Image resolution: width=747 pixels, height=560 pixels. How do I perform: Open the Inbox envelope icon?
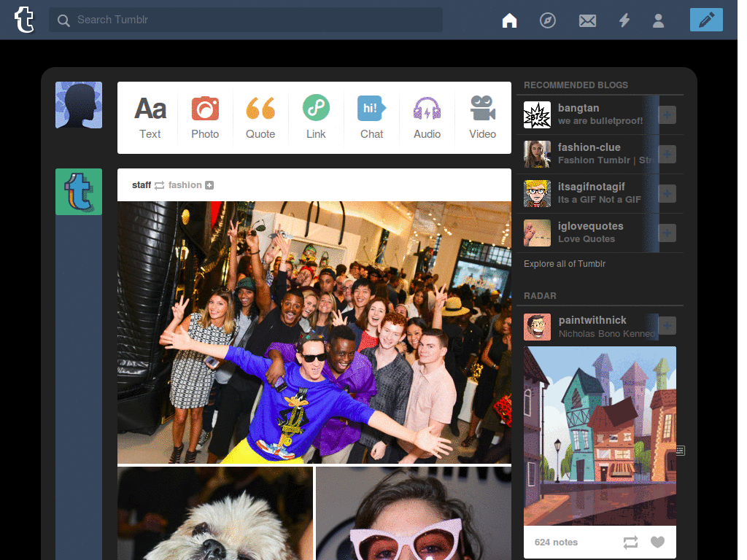[587, 20]
